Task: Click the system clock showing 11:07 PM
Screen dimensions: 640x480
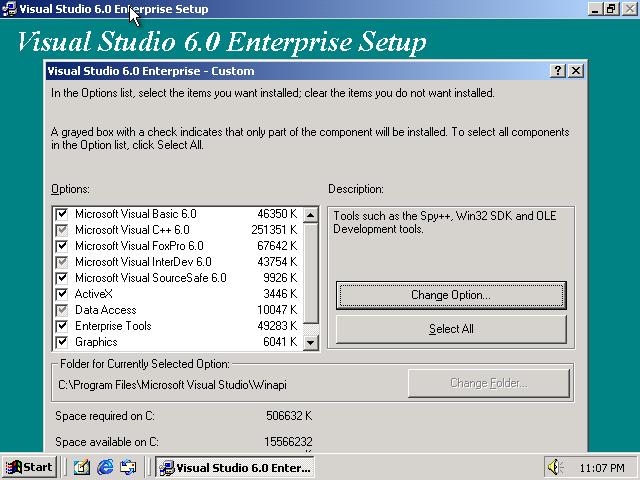Action: pos(602,468)
